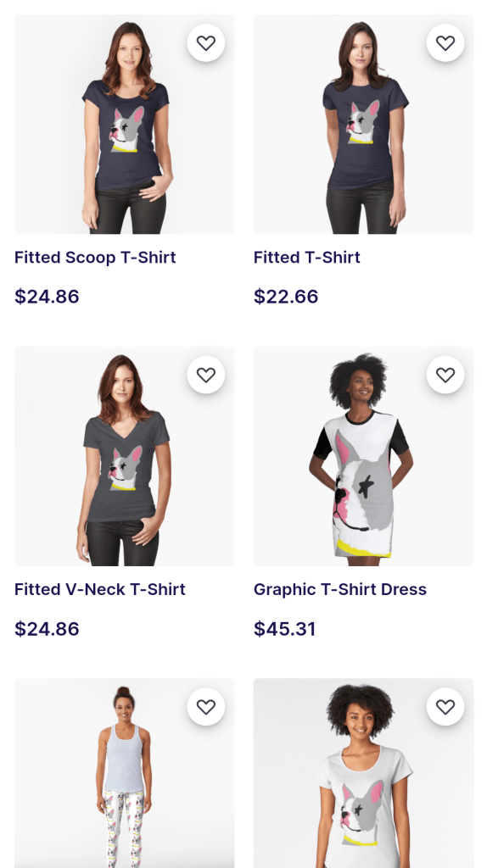Select the $22.66 price of Fitted T-Shirt
This screenshot has width=487, height=868.
pyautogui.click(x=286, y=297)
